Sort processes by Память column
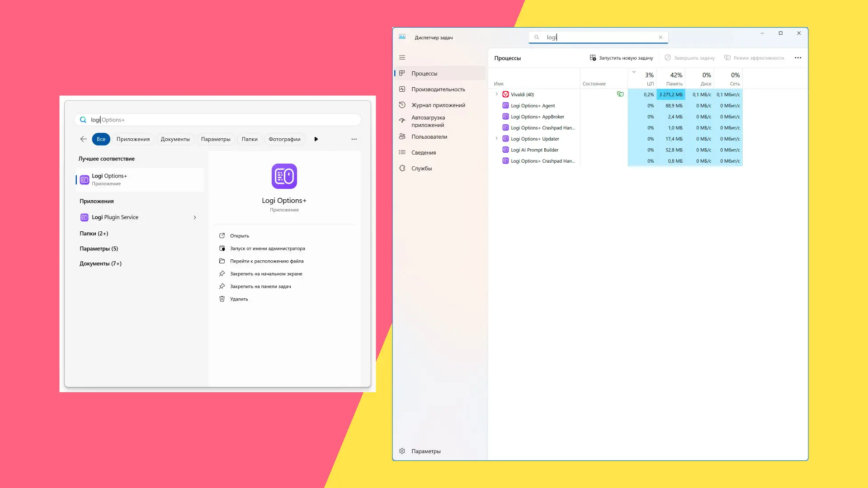 [x=671, y=78]
